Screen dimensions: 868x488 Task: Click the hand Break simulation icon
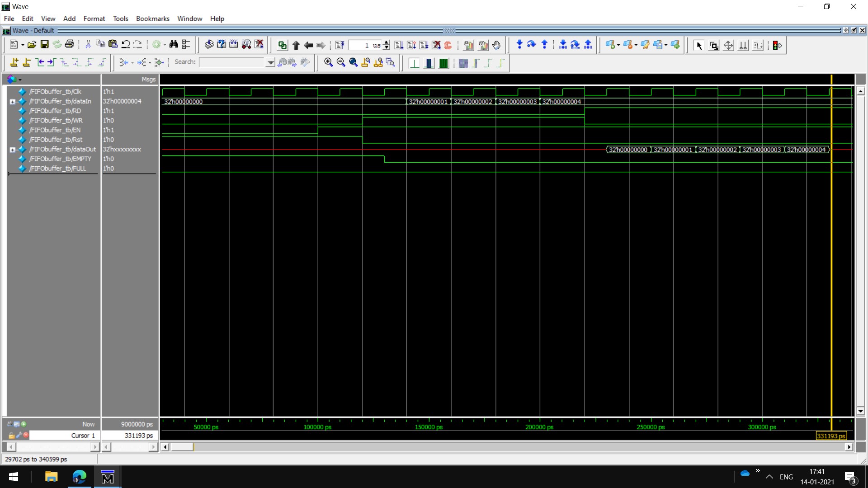pos(496,45)
